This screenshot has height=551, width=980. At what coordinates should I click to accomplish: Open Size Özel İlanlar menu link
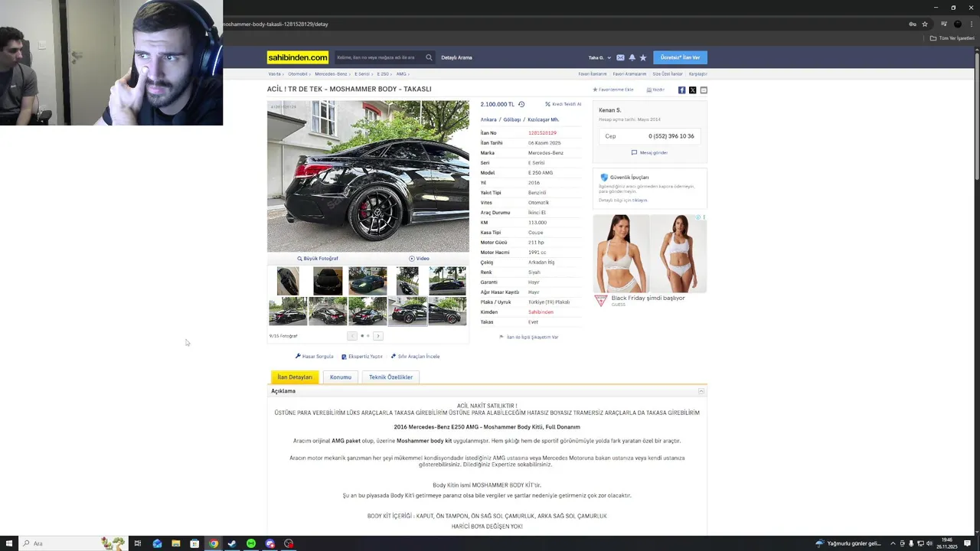click(668, 74)
